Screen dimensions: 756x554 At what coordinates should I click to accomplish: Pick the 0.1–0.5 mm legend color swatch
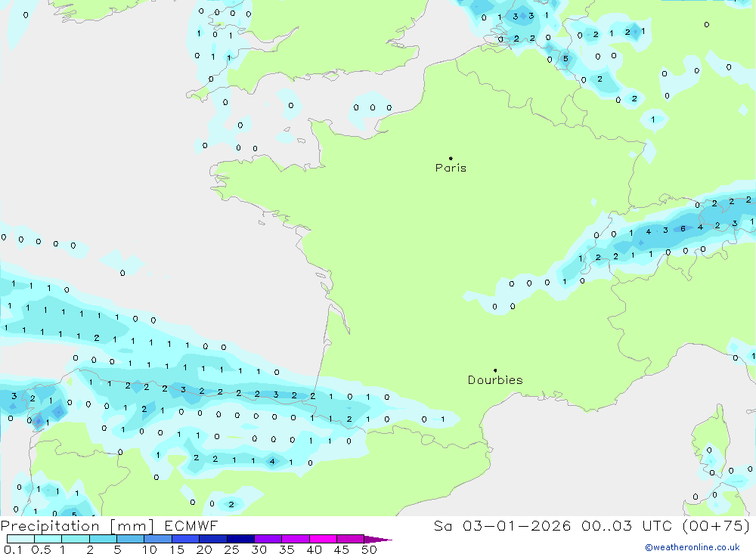(20, 539)
